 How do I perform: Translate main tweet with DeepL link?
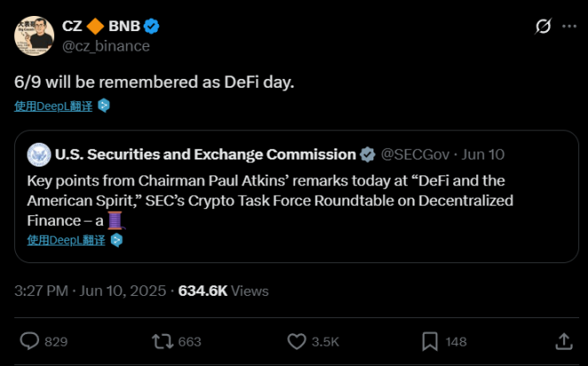54,105
